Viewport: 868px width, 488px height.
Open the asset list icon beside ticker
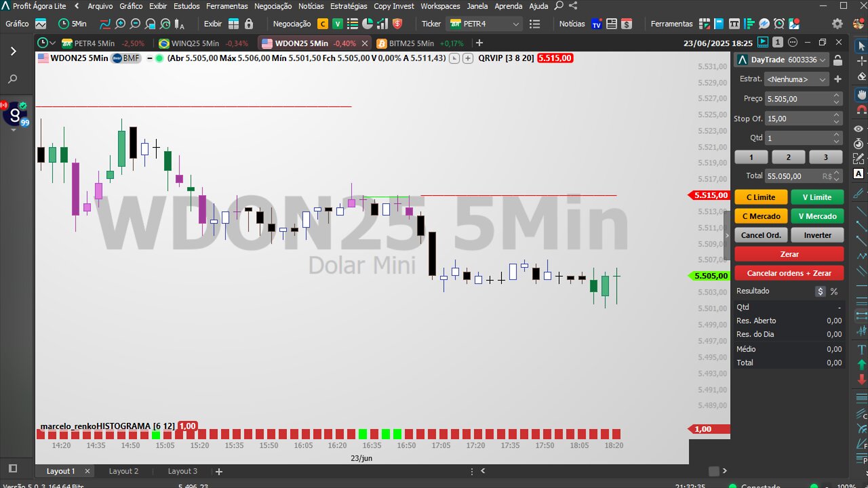tap(534, 24)
